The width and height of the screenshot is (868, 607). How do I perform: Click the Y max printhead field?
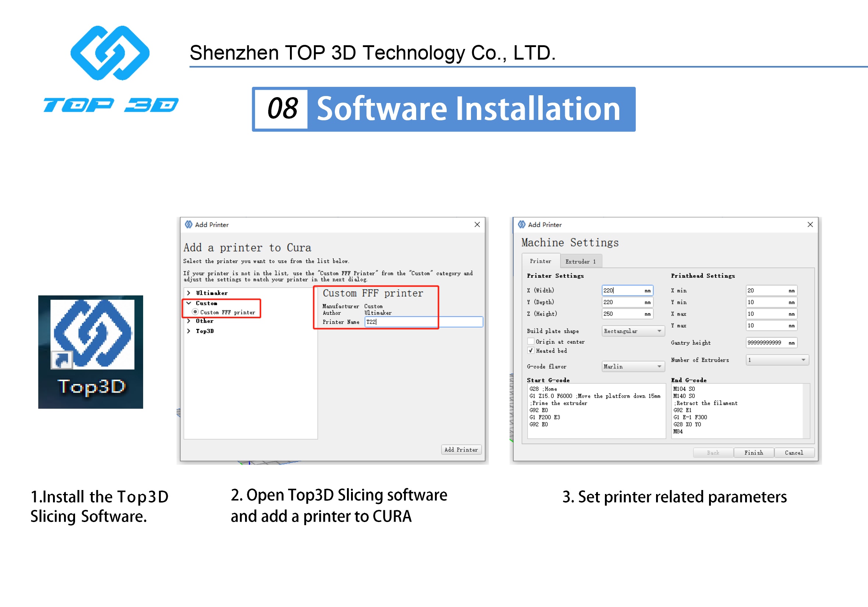(x=772, y=326)
